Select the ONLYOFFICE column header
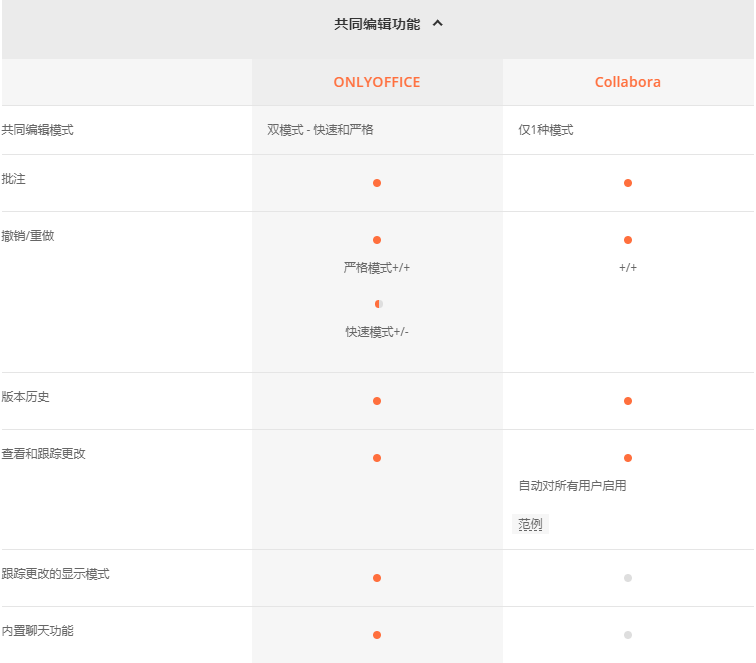This screenshot has height=663, width=756. (x=377, y=82)
